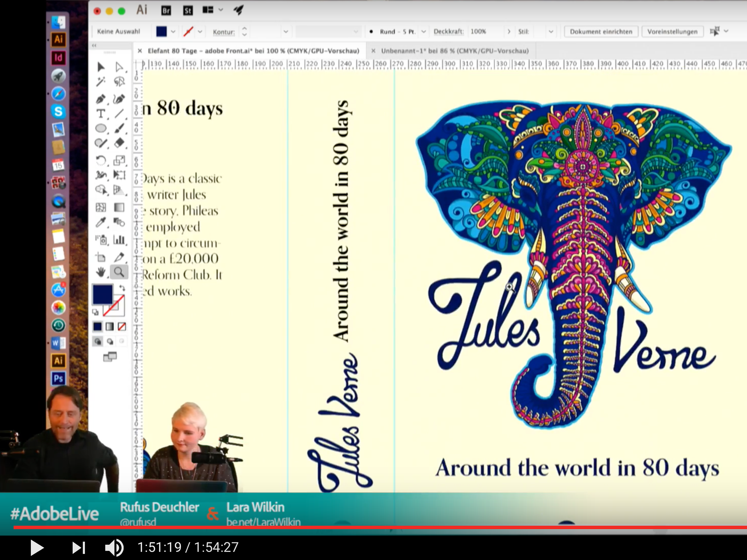Expand the Deckkraft opacity arrow
This screenshot has width=747, height=560.
(x=509, y=31)
